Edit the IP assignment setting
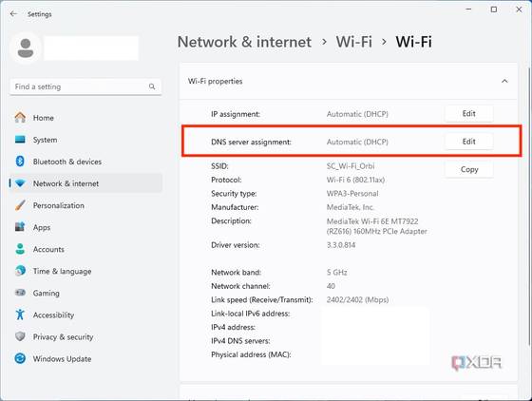 click(x=469, y=114)
